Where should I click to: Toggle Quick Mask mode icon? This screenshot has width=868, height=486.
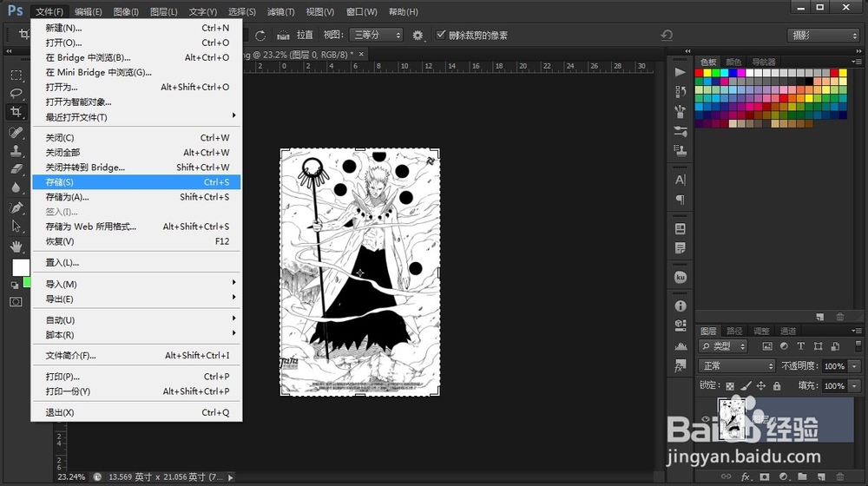pos(16,302)
